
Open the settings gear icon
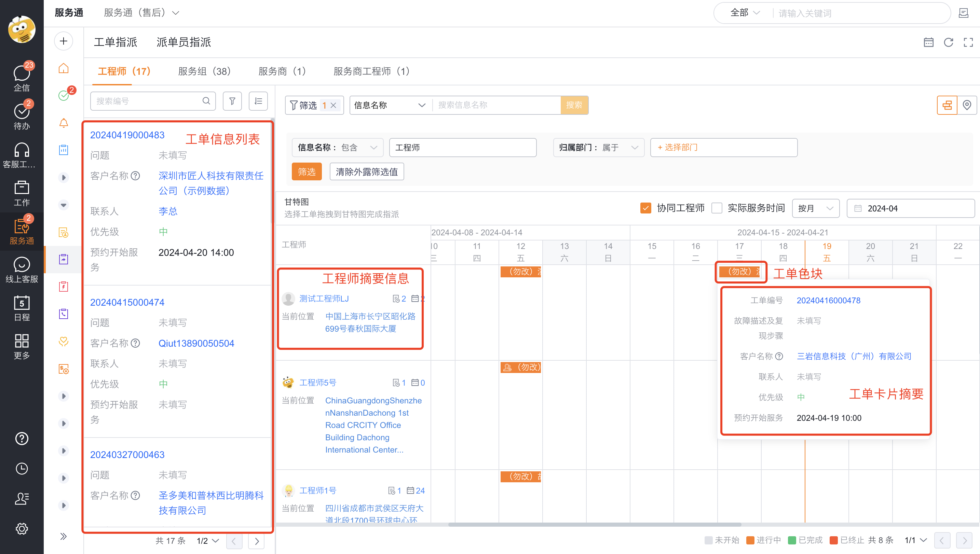[22, 528]
